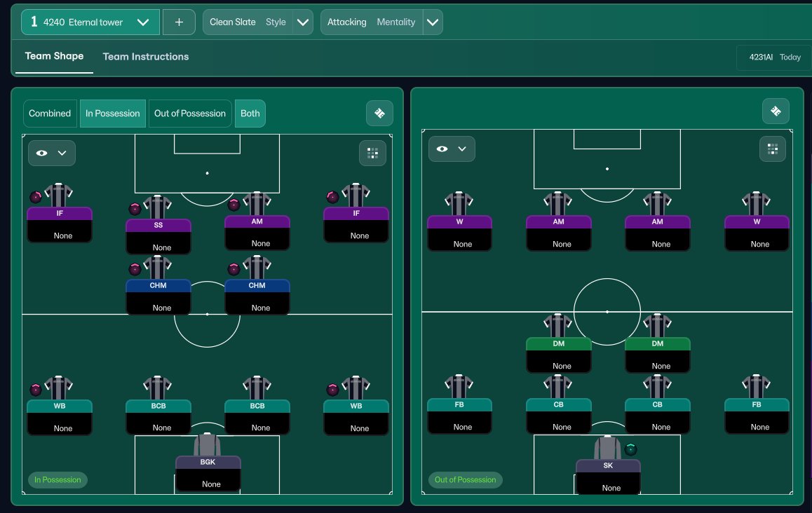Click the pink badge beside the left-flank WB
Image resolution: width=812 pixels, height=513 pixels.
pyautogui.click(x=36, y=389)
